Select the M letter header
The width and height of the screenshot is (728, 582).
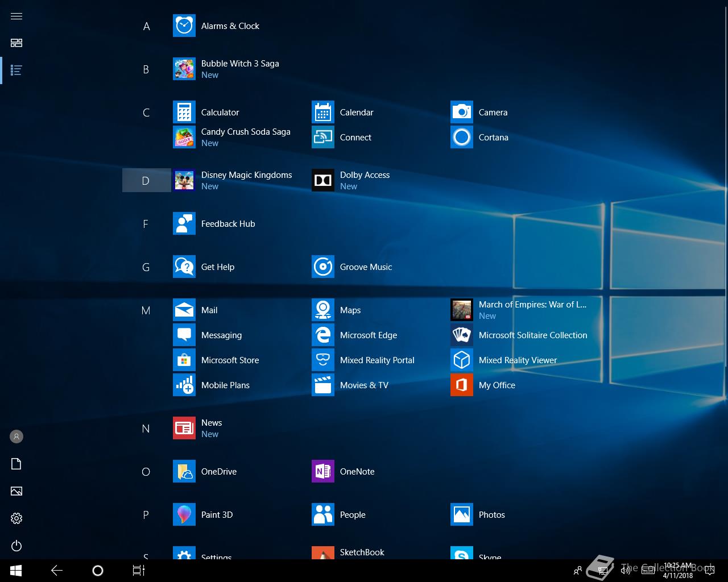coord(146,310)
